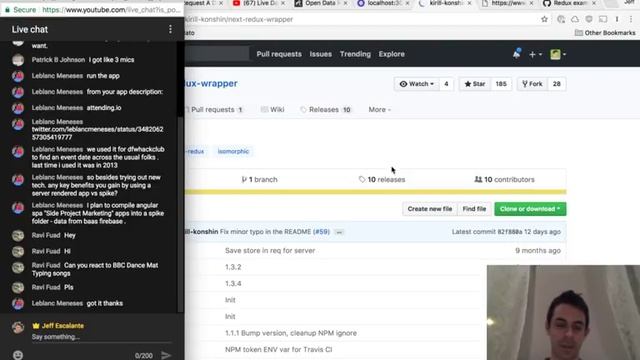Open Trending in GitHub header
640x360 pixels.
pyautogui.click(x=355, y=54)
